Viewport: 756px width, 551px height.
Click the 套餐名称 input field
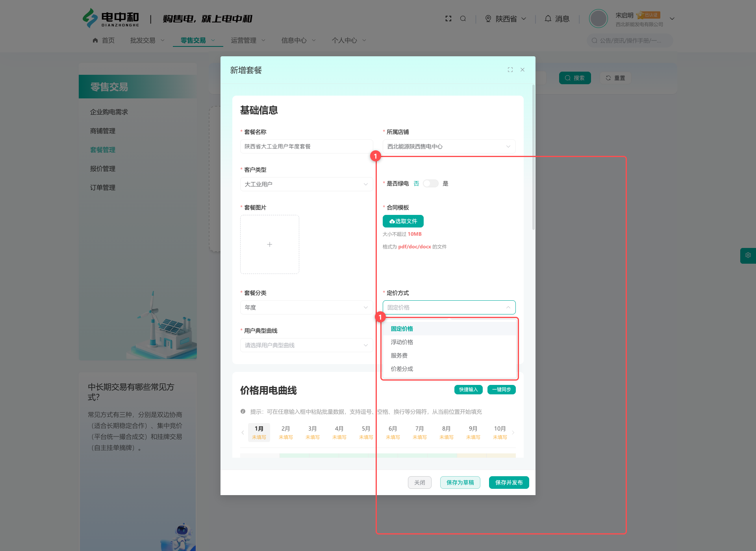[306, 146]
